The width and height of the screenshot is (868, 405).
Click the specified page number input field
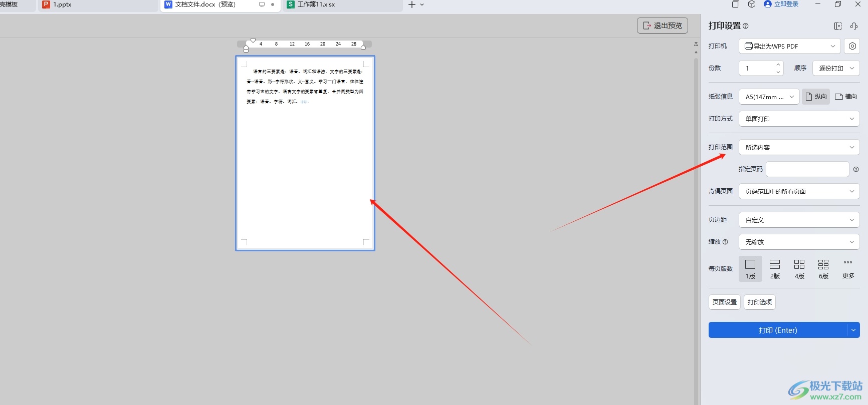(x=807, y=169)
